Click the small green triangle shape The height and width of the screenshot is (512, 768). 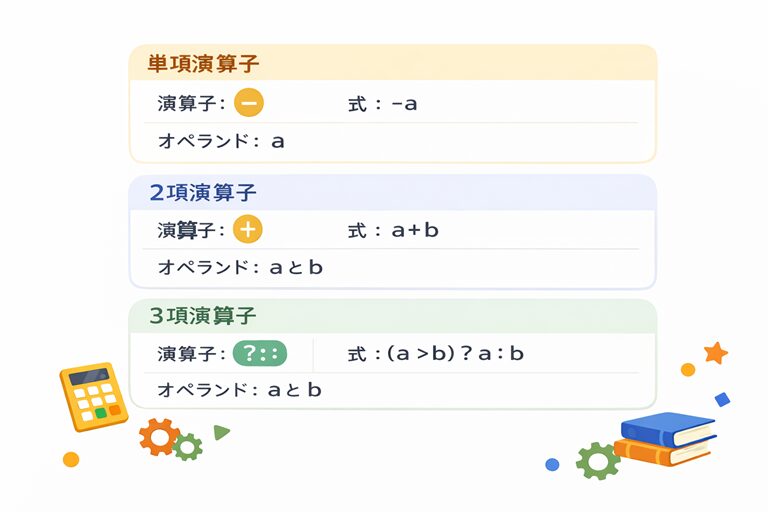tap(221, 432)
